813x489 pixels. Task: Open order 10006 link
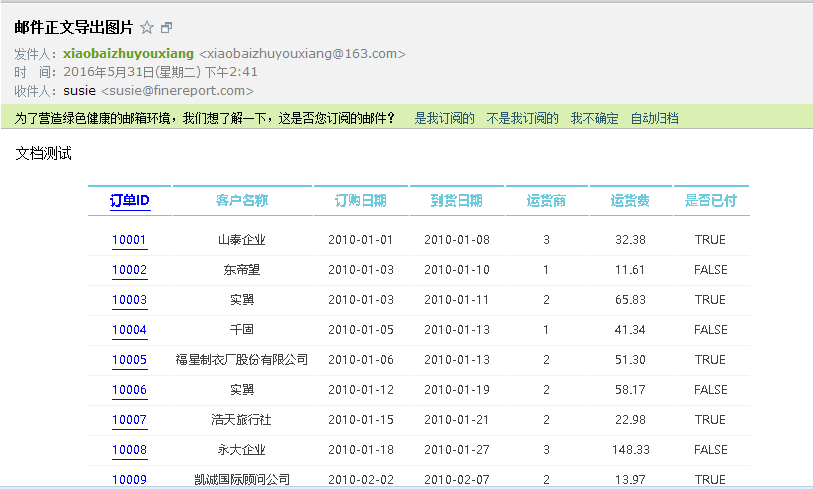pos(130,390)
